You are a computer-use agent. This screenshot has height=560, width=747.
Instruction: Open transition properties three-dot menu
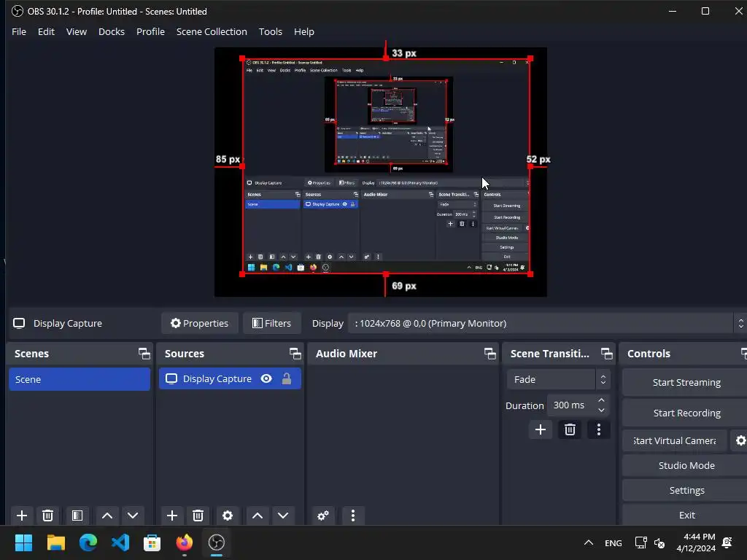click(599, 429)
